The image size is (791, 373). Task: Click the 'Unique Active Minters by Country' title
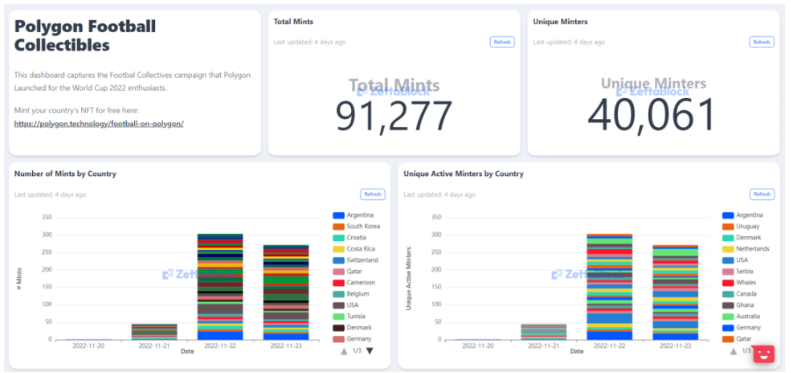[464, 174]
